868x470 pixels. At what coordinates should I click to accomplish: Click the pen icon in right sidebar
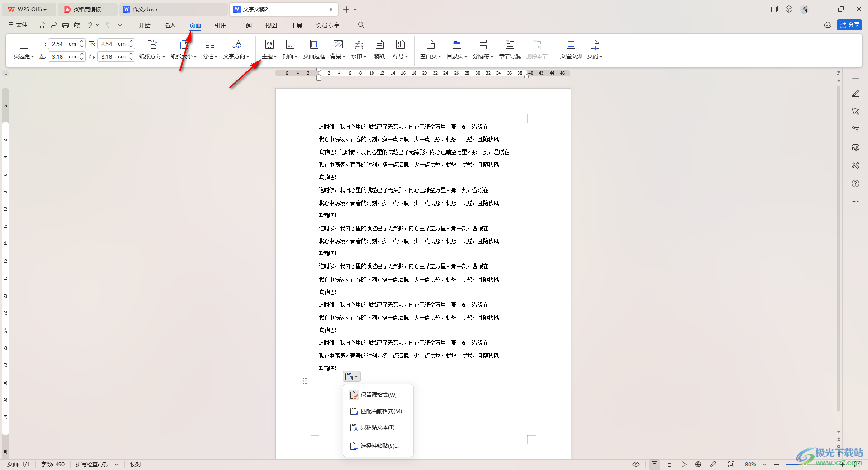(x=855, y=93)
